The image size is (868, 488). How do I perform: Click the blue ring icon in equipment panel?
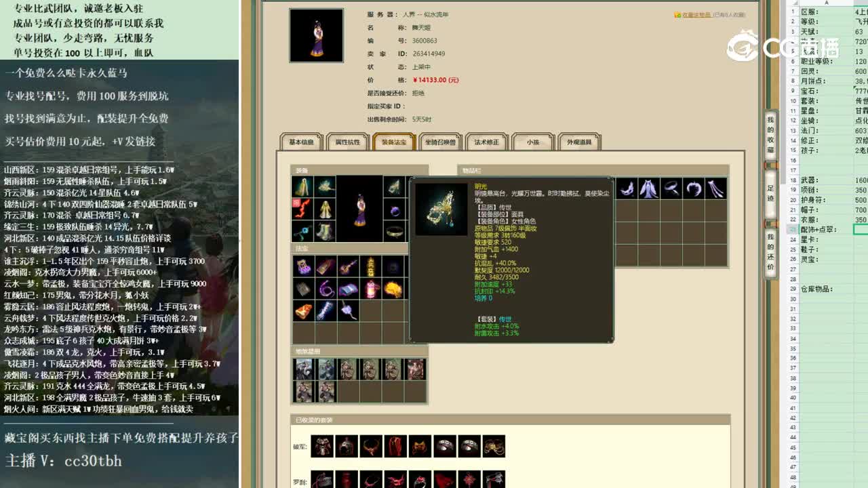(395, 211)
